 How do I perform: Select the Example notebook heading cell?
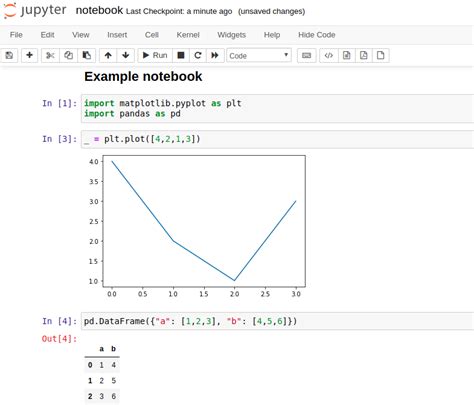point(143,77)
